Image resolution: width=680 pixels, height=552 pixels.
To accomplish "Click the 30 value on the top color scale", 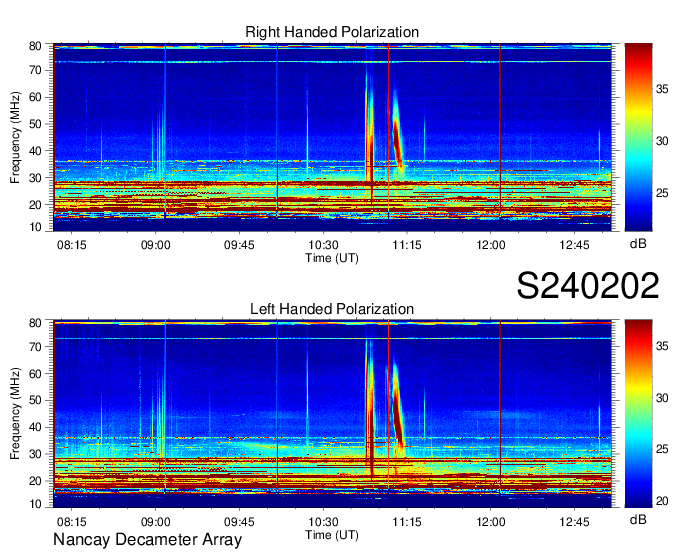I will coord(662,141).
